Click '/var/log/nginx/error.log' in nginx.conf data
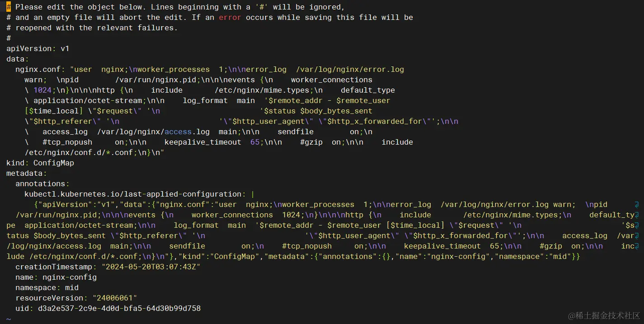Image resolution: width=644 pixels, height=324 pixels. click(x=350, y=69)
